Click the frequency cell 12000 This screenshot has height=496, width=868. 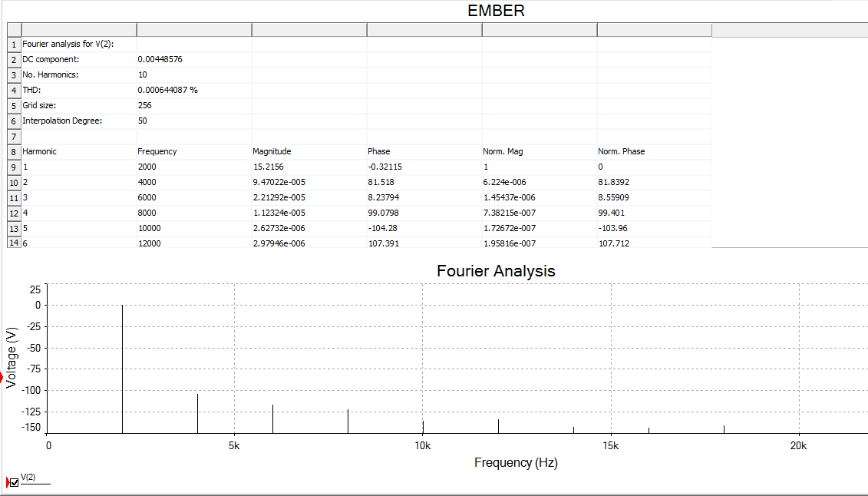pos(194,243)
